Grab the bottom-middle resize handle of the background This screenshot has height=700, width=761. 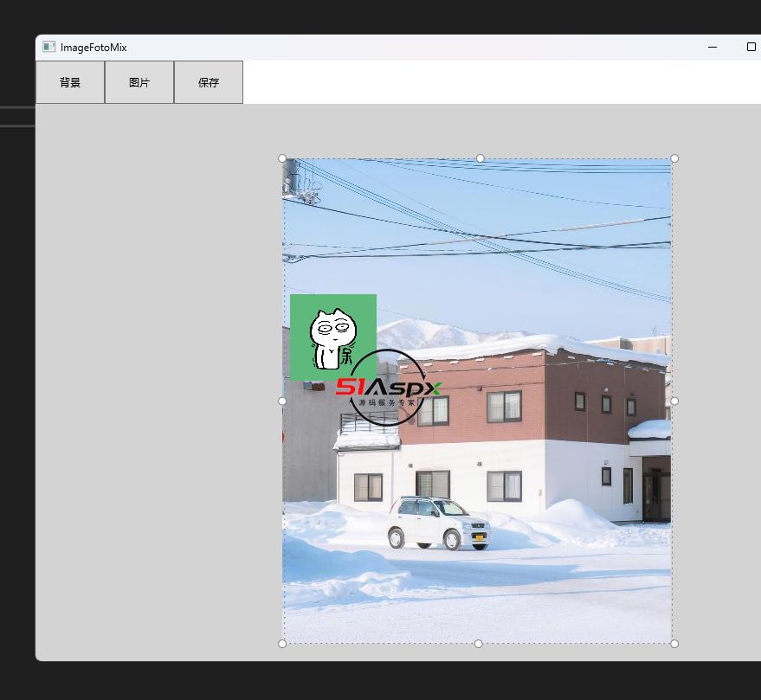coord(478,644)
